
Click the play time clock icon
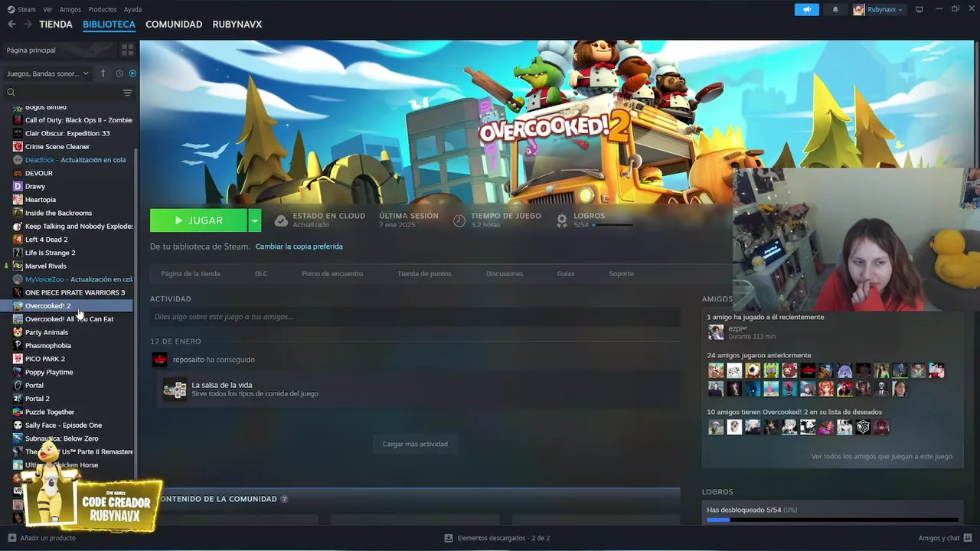click(459, 220)
